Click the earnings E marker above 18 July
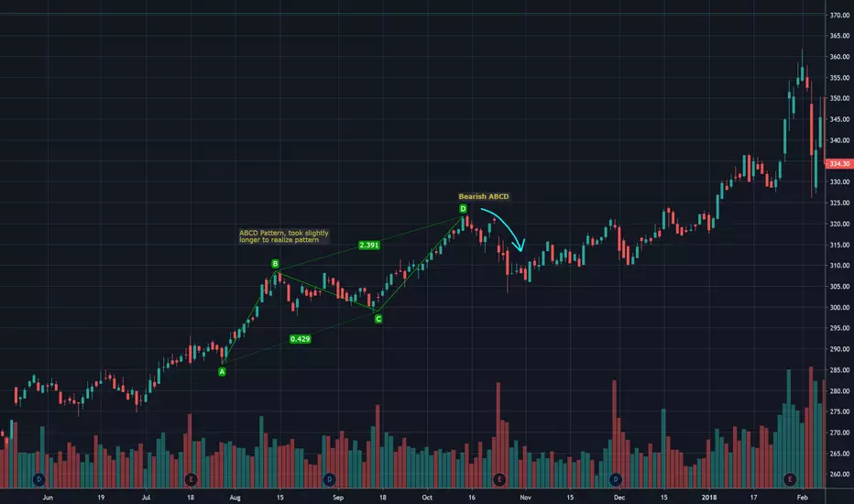The width and height of the screenshot is (854, 504). pyautogui.click(x=191, y=479)
